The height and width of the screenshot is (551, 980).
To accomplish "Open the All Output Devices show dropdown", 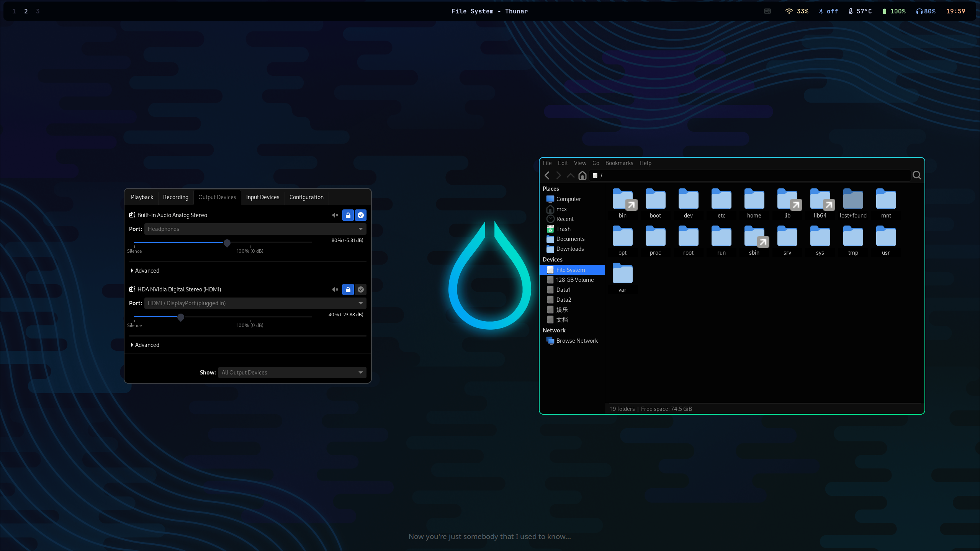I will click(292, 373).
